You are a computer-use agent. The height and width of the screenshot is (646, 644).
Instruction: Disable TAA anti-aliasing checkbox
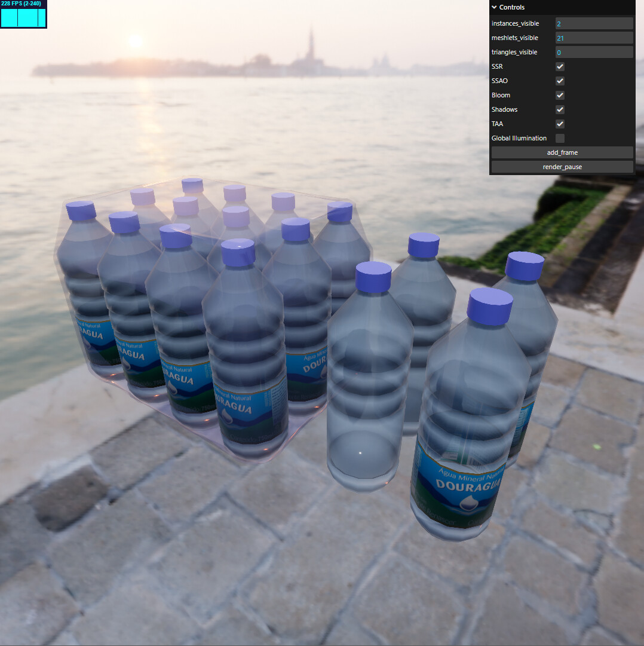tap(560, 124)
